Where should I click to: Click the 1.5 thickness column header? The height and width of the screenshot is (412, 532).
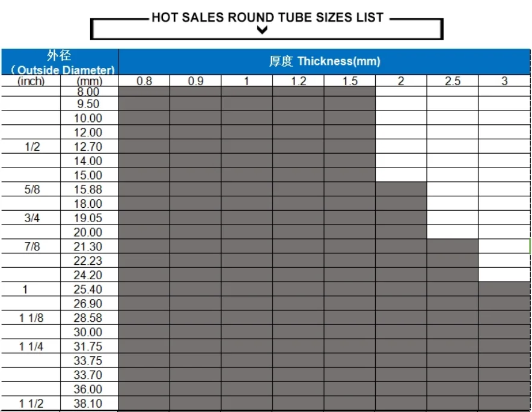(350, 81)
